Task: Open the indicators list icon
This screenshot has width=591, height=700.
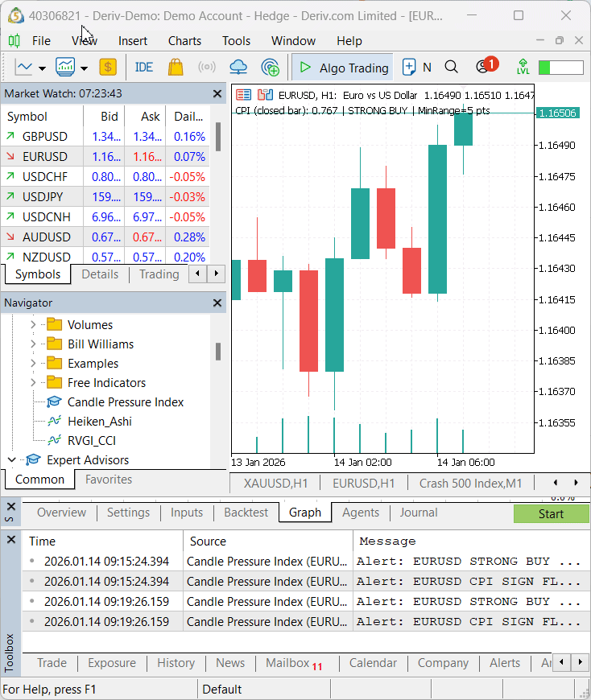Action: click(x=65, y=68)
